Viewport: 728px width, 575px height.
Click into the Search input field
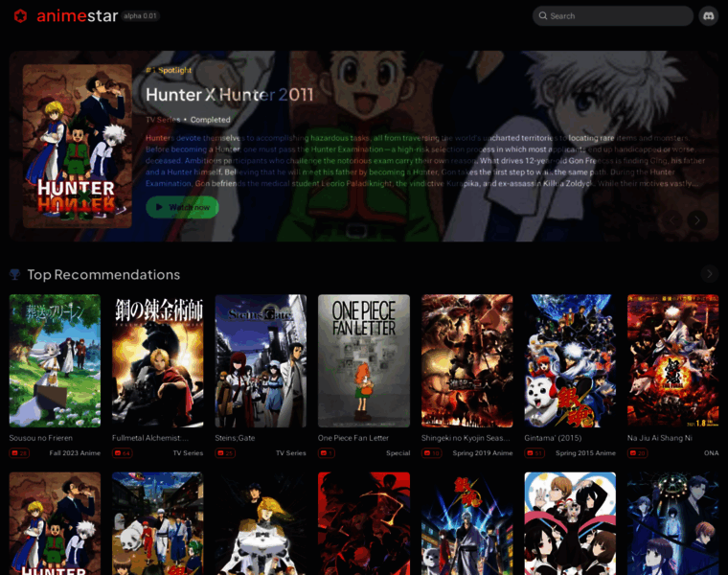tap(618, 16)
